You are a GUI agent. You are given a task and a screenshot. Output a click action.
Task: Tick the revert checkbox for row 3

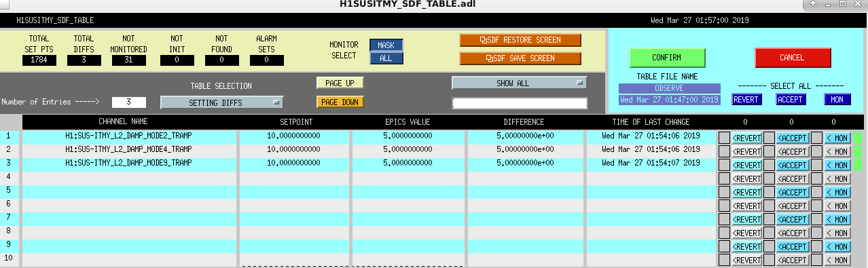[725, 165]
